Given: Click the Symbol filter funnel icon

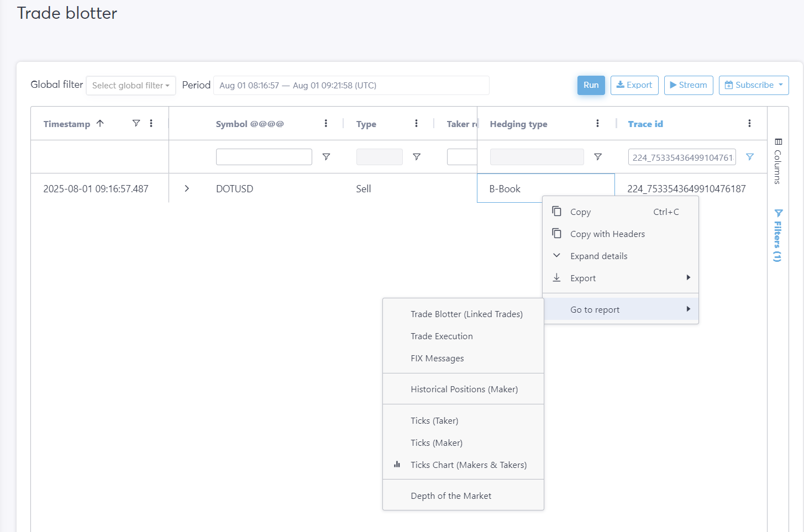Looking at the screenshot, I should (x=326, y=157).
